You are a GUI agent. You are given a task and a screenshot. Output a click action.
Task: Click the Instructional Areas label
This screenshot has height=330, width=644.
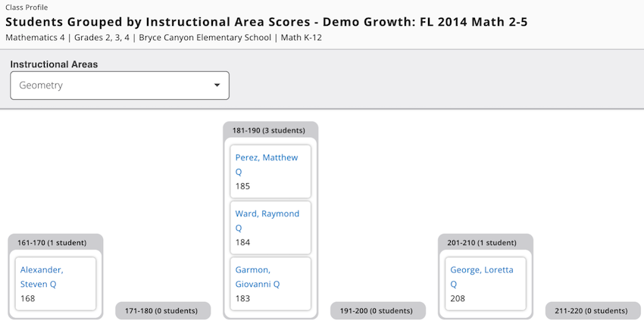(x=55, y=64)
